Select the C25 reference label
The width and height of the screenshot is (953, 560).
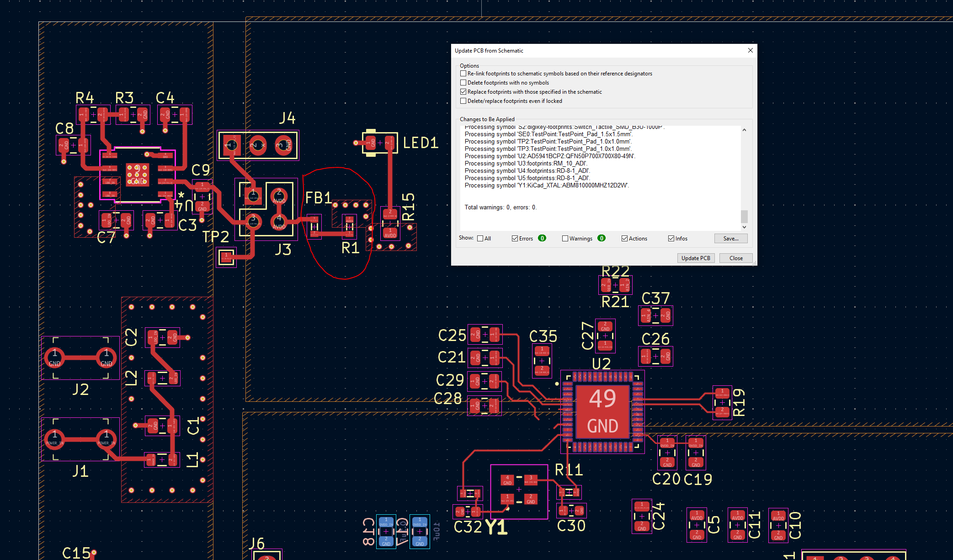(x=452, y=336)
